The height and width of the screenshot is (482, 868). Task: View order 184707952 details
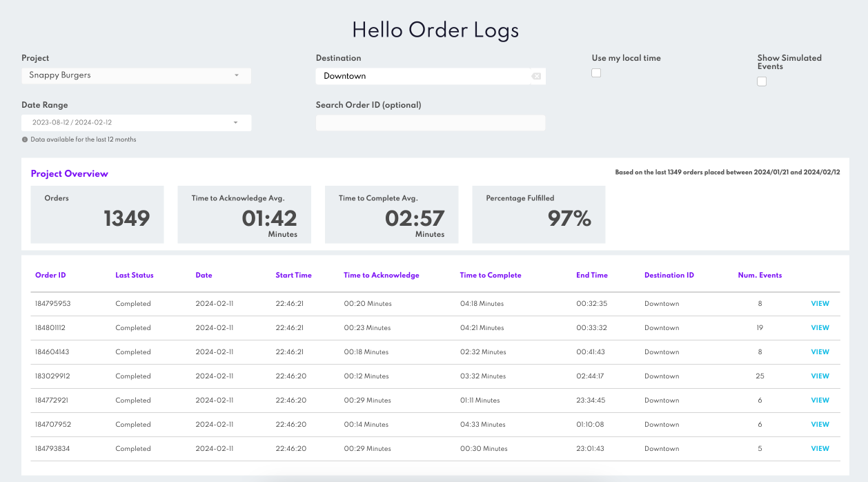[820, 425]
